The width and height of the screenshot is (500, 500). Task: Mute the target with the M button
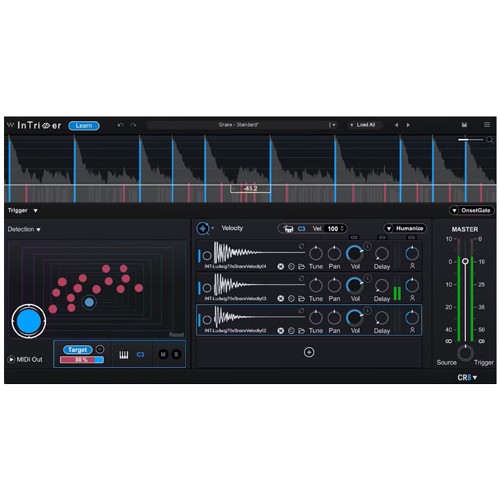(x=163, y=354)
